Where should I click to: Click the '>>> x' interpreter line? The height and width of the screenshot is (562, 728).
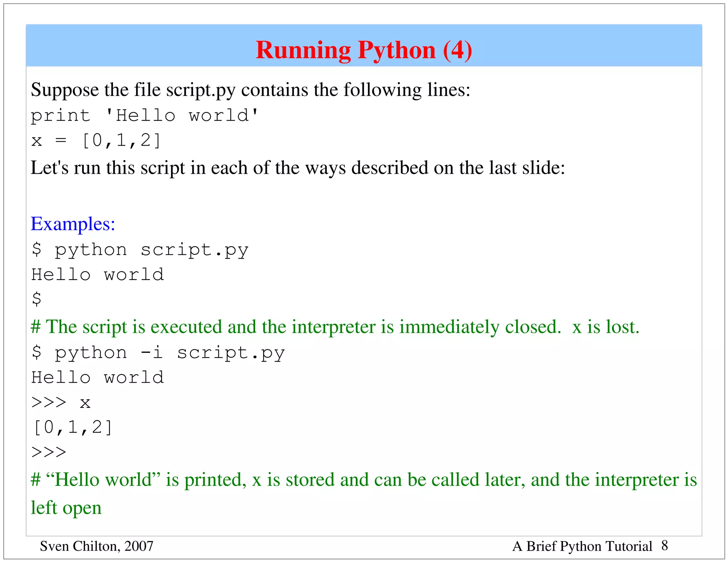click(x=61, y=403)
